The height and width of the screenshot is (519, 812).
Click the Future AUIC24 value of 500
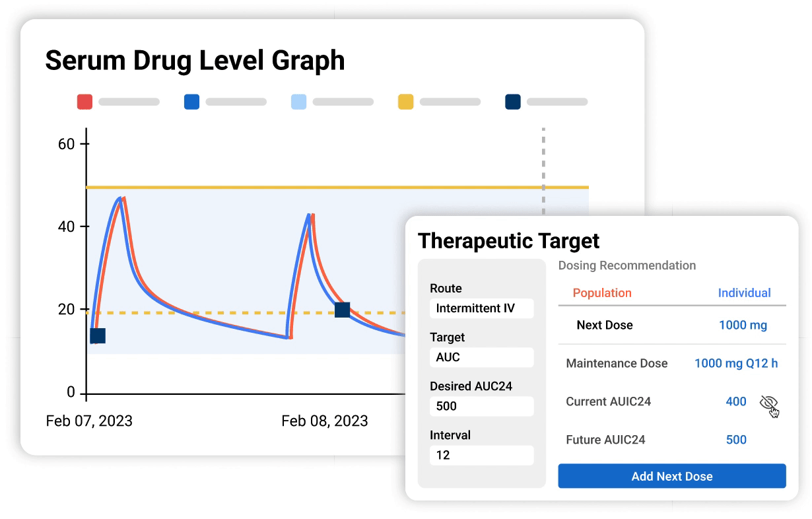coord(735,440)
